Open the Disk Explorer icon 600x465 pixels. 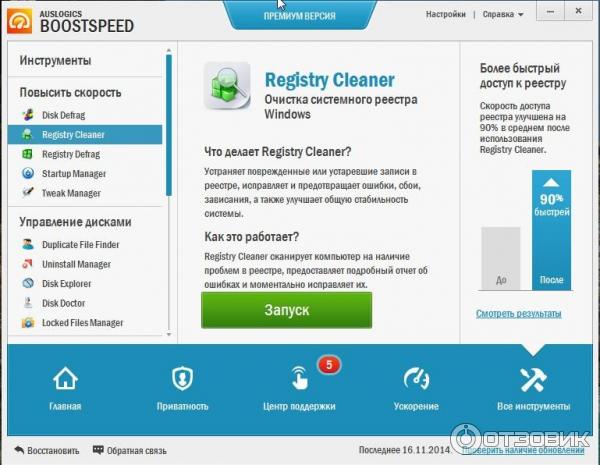tap(28, 284)
